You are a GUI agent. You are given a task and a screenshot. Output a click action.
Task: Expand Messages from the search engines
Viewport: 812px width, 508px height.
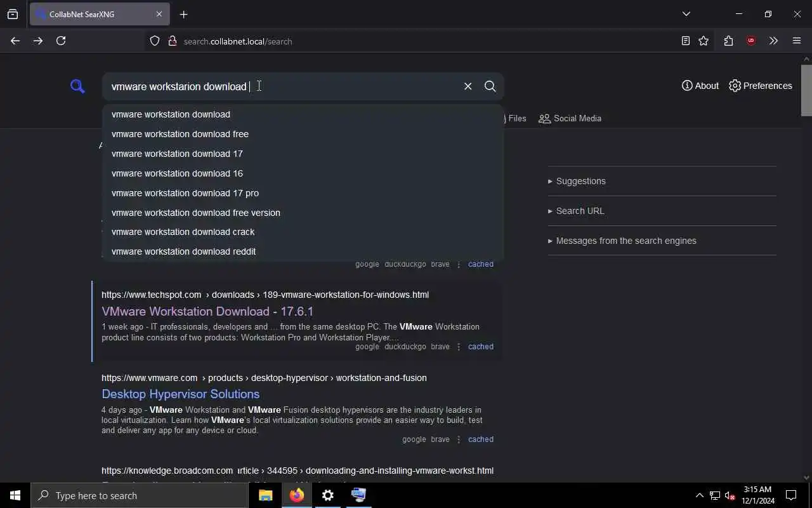662,241
